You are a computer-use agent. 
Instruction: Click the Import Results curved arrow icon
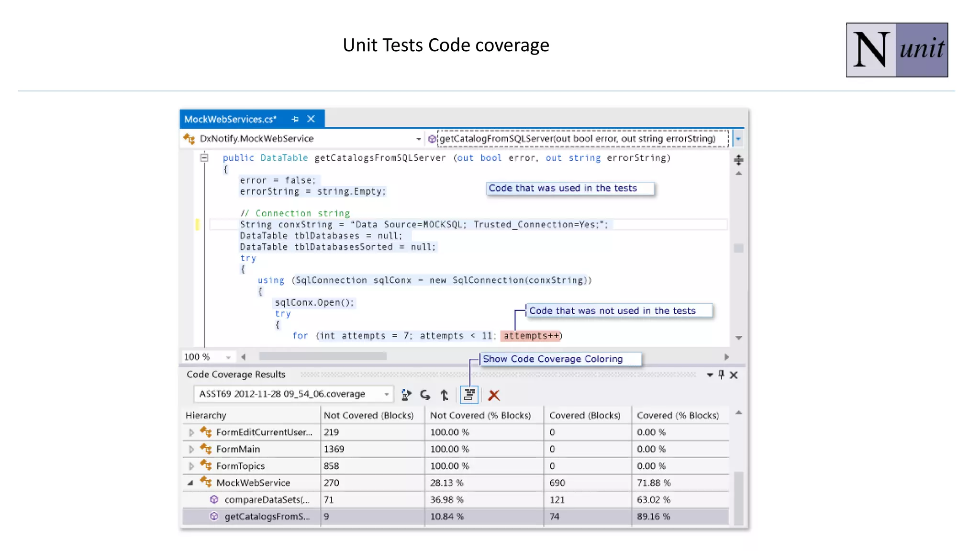tap(425, 395)
